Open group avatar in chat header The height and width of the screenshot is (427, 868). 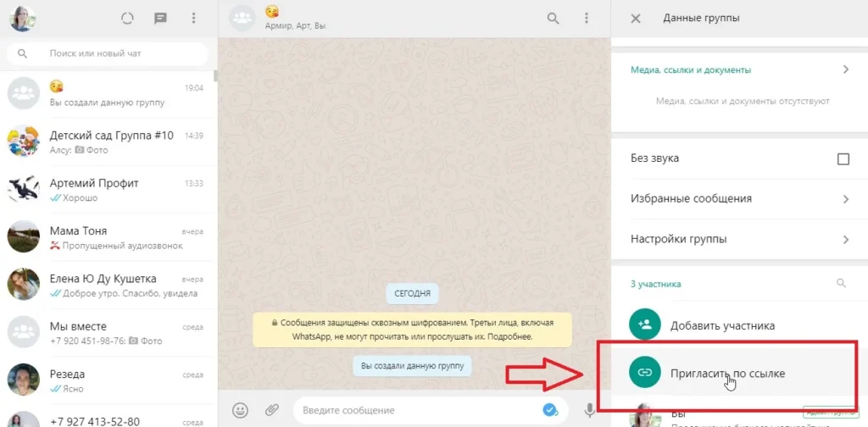[242, 19]
